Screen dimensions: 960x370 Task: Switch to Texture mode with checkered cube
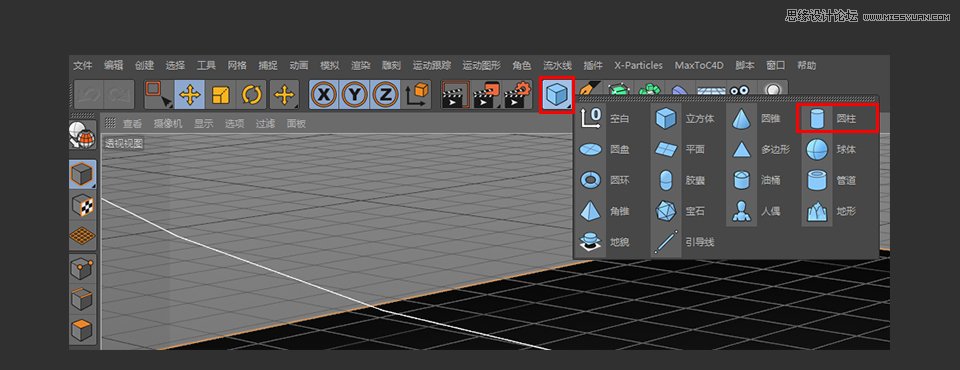(82, 206)
